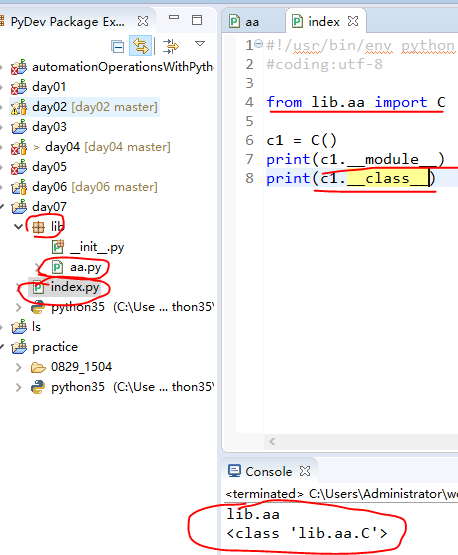The width and height of the screenshot is (458, 555).
Task: Close the Console view
Action: [305, 471]
